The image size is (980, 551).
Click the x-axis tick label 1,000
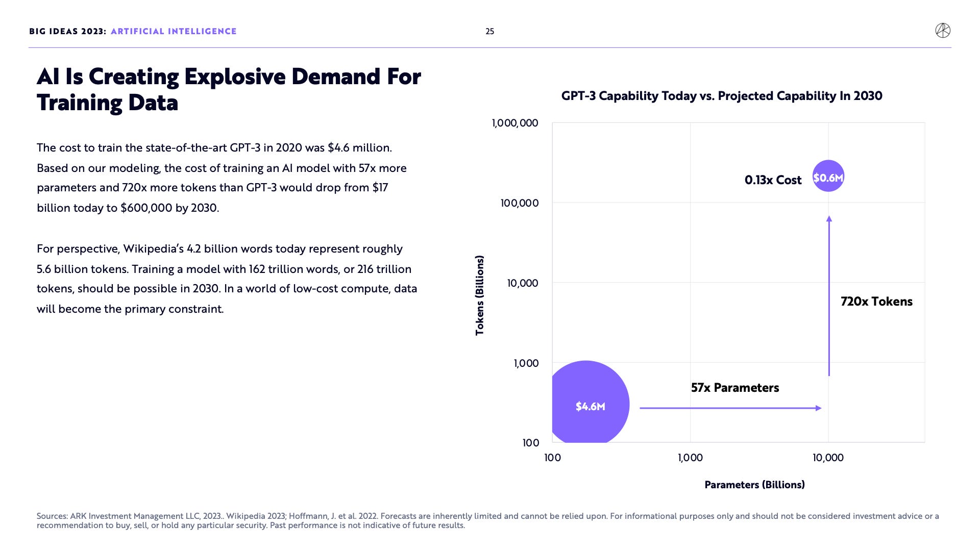(690, 458)
